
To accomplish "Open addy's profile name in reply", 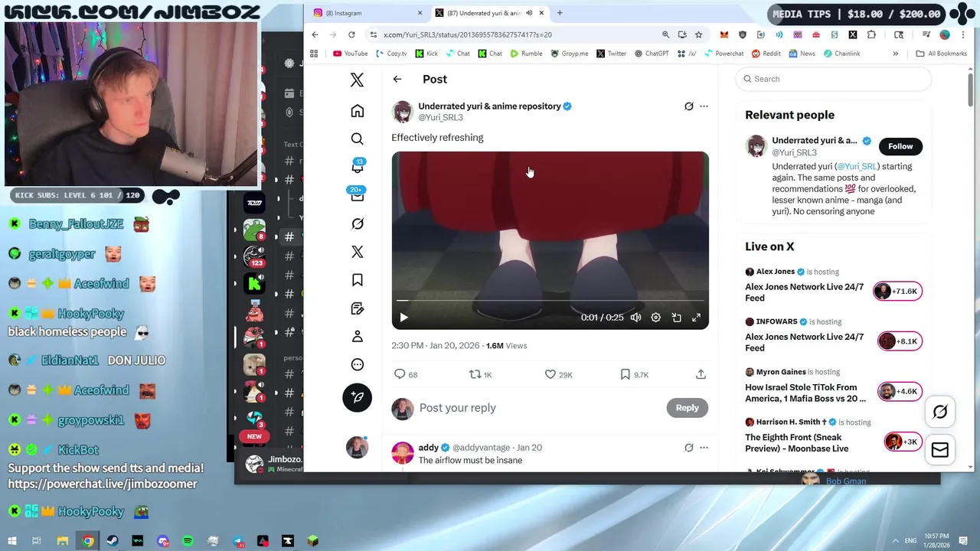I will [x=429, y=448].
